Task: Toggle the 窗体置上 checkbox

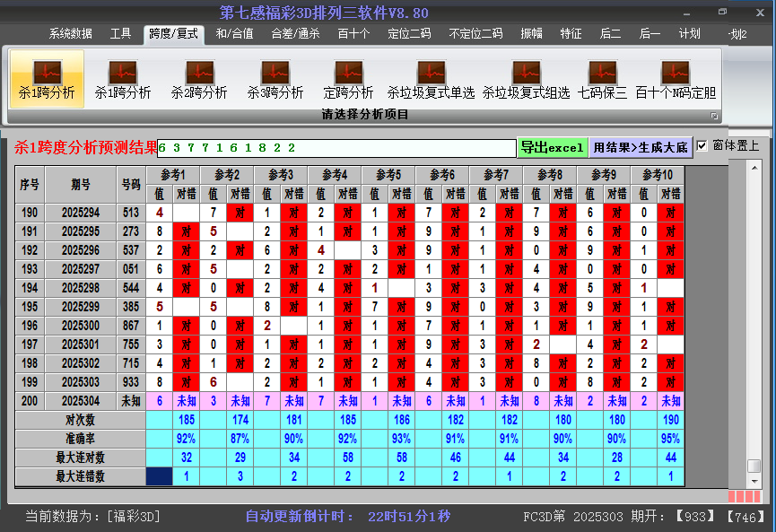Action: (x=702, y=145)
